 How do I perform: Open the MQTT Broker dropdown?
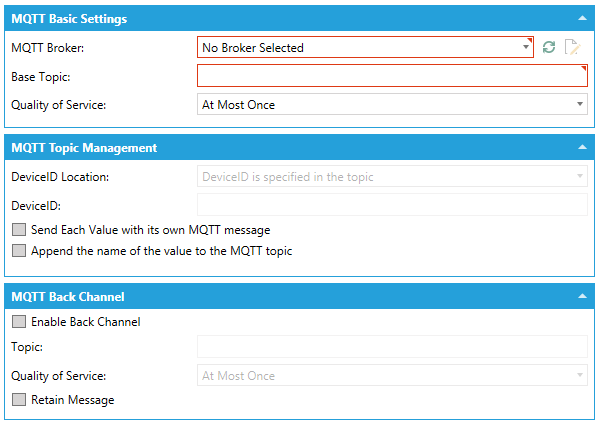(x=365, y=47)
